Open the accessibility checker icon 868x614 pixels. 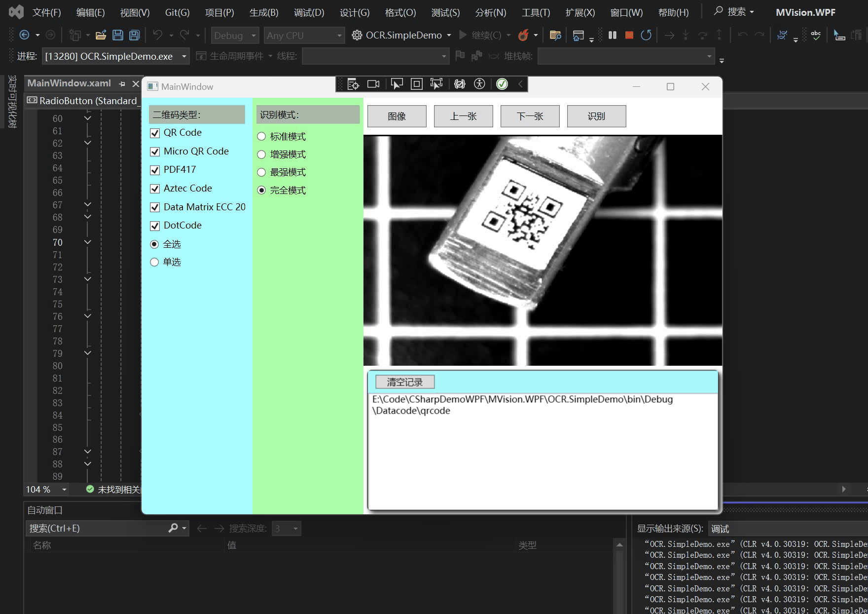pyautogui.click(x=479, y=84)
